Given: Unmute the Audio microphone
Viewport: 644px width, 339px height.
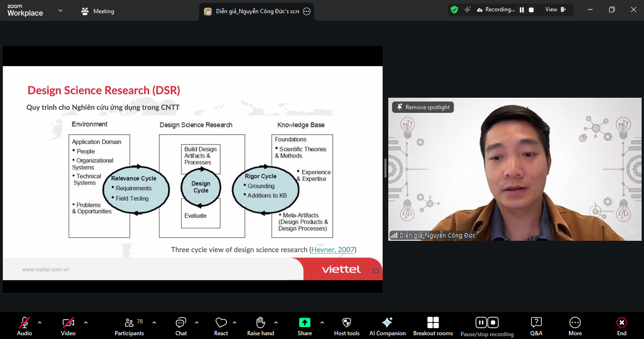Looking at the screenshot, I should (x=25, y=326).
